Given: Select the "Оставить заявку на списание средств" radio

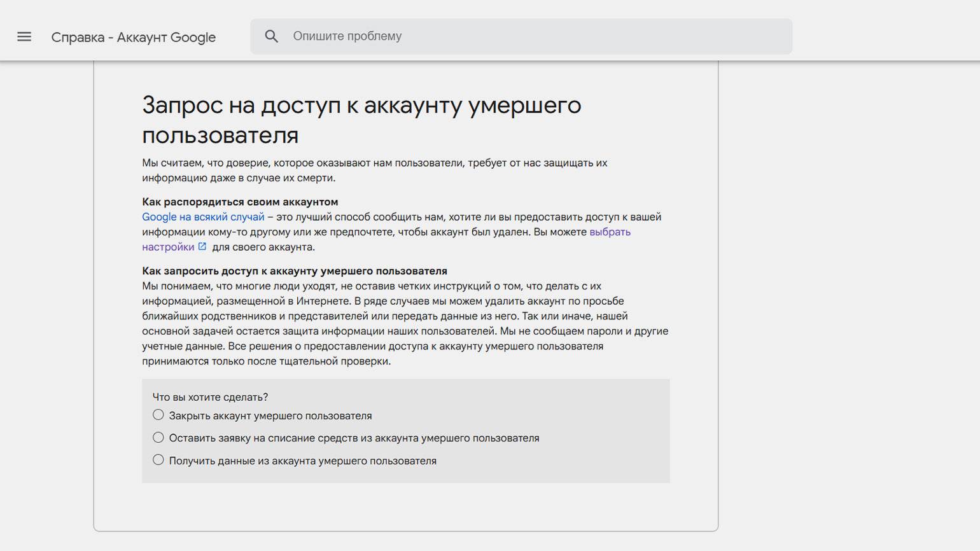Looking at the screenshot, I should (158, 438).
